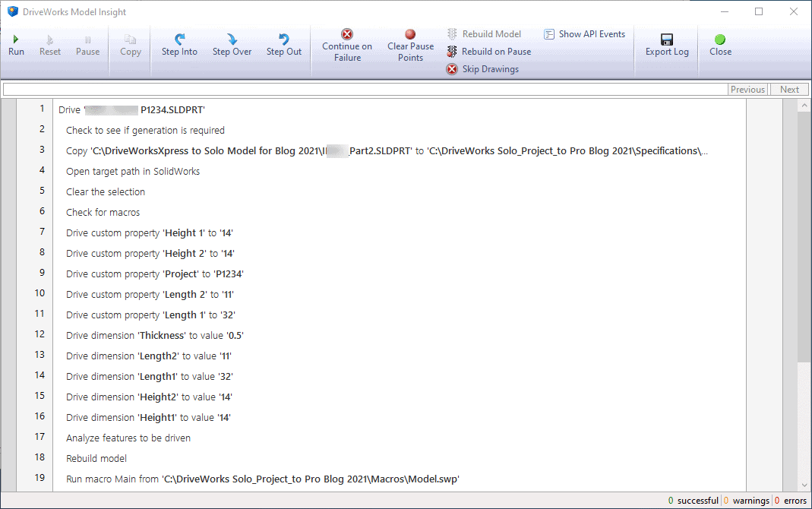This screenshot has width=812, height=509.
Task: Toggle Skip Drawings option
Action: click(x=482, y=69)
